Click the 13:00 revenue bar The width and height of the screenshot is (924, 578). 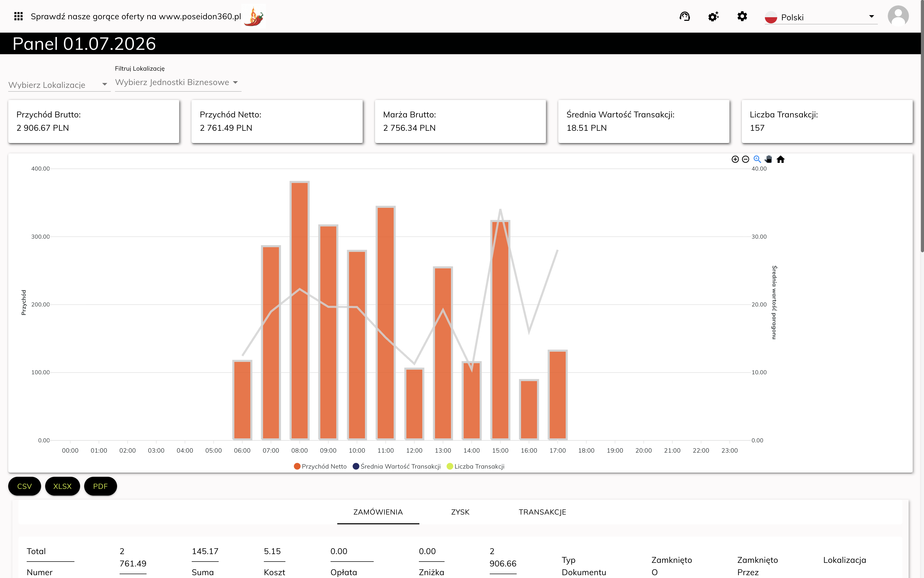tap(443, 353)
